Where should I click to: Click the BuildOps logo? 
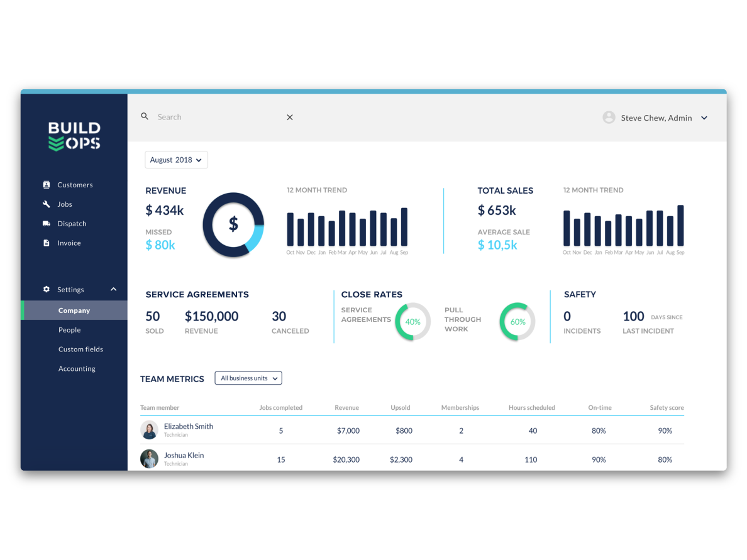[74, 136]
